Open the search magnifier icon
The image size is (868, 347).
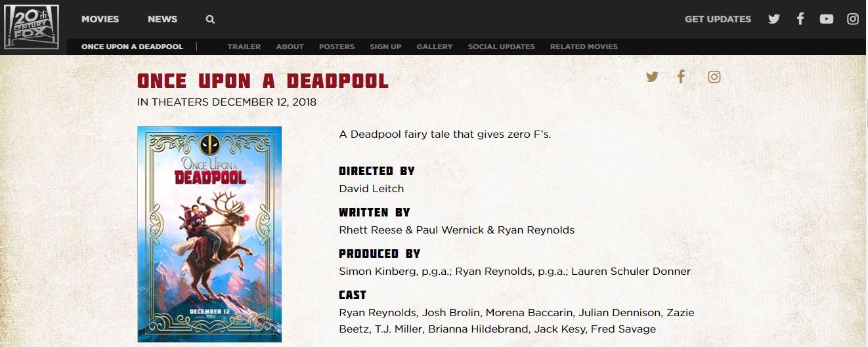(210, 20)
